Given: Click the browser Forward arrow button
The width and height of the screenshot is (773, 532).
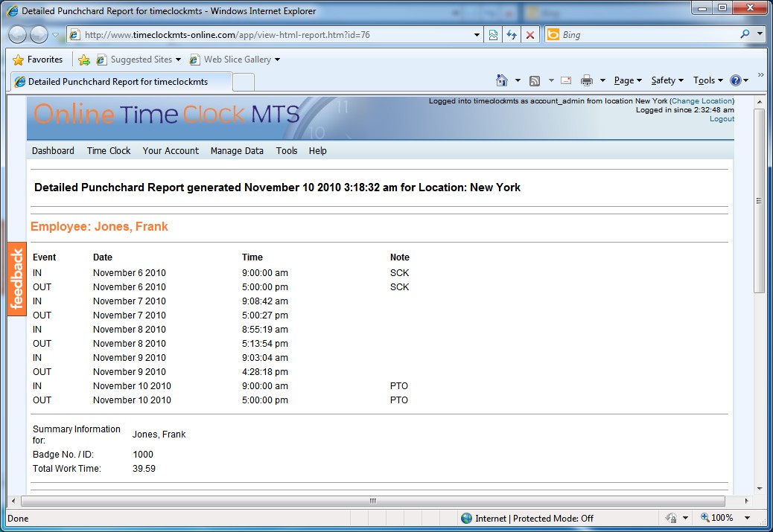Looking at the screenshot, I should click(39, 34).
